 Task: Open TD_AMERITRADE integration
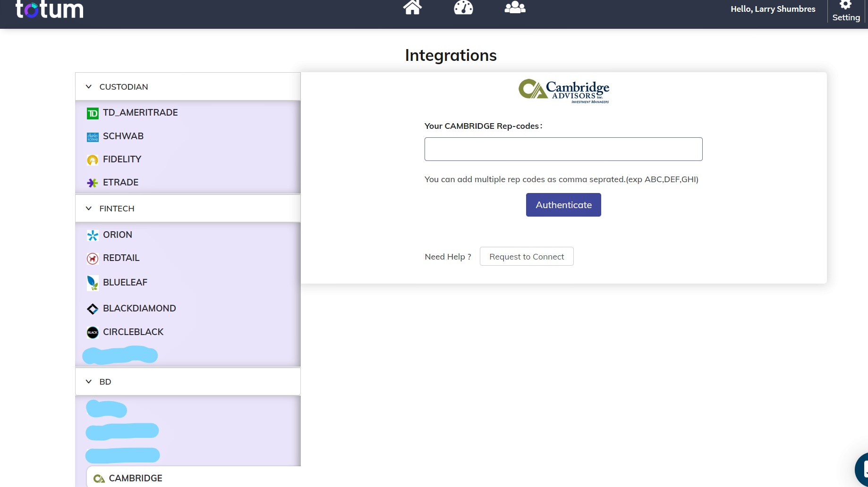tap(140, 113)
